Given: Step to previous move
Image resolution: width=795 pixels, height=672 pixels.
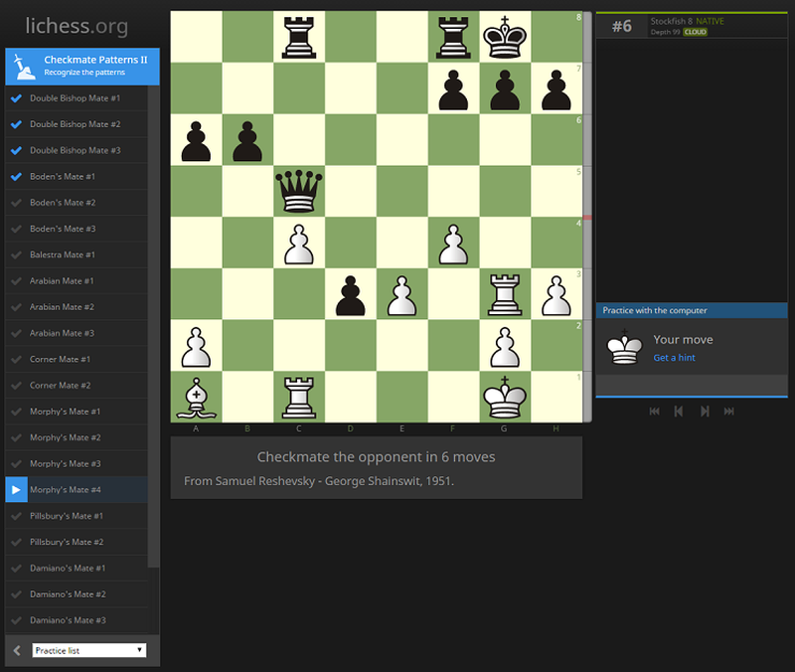Looking at the screenshot, I should click(x=679, y=411).
